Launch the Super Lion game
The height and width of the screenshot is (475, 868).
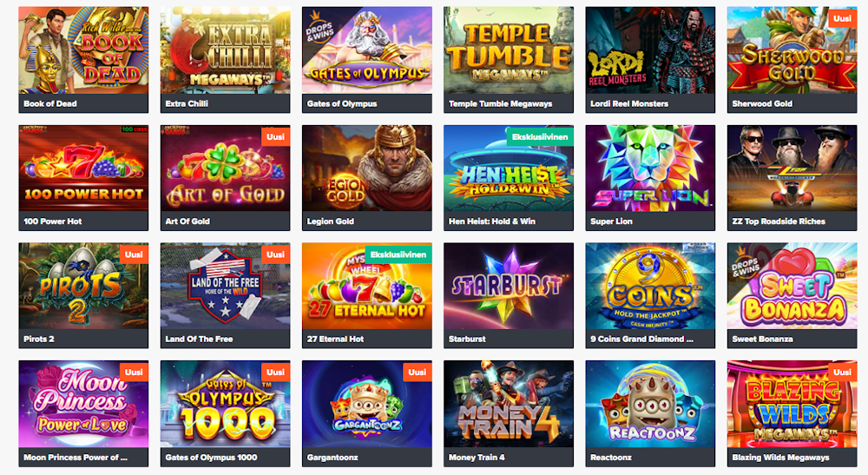pyautogui.click(x=650, y=178)
